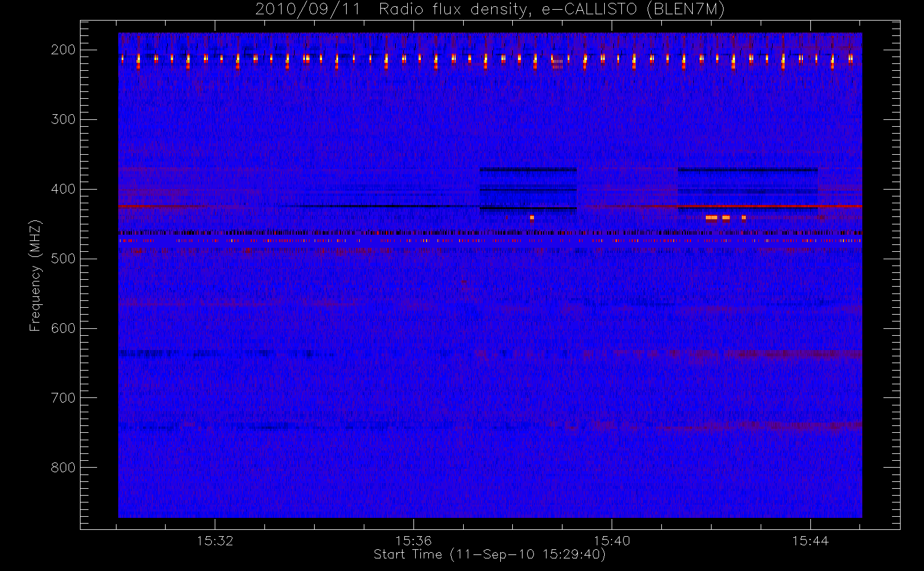Screen dimensions: 924x571
Task: Click the 500 frequency tick label
Action: click(x=63, y=259)
